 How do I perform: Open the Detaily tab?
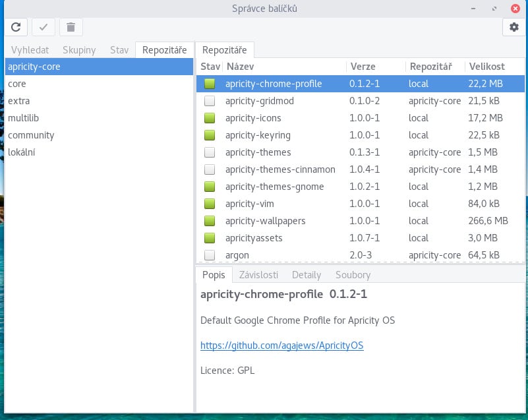pos(307,275)
